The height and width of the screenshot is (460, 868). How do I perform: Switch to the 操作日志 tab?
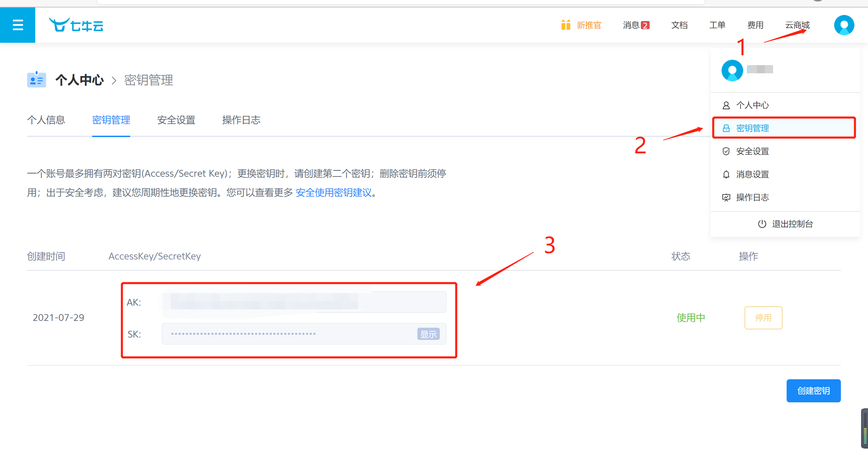point(241,120)
